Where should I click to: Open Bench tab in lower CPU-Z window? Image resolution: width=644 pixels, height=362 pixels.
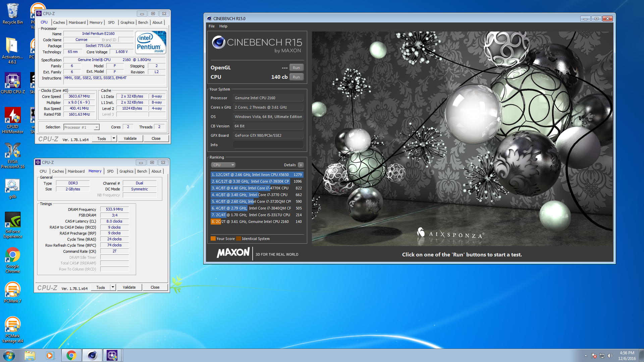tap(142, 171)
